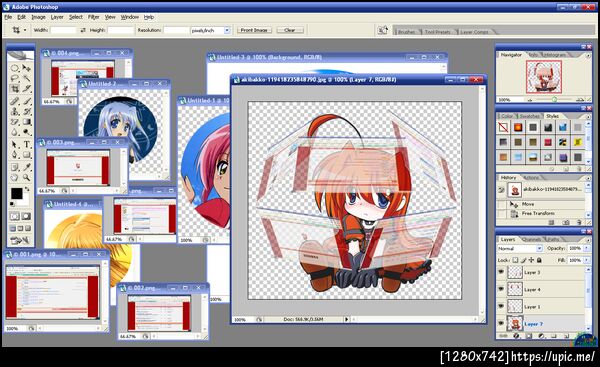Hide Layer 4 using its eye icon
Image resolution: width=600 pixels, height=367 pixels.
point(501,289)
